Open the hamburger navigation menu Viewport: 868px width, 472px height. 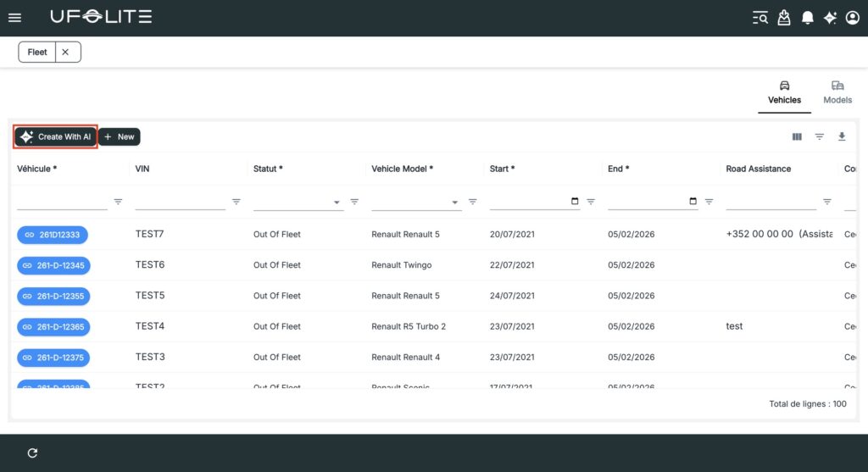pyautogui.click(x=14, y=18)
